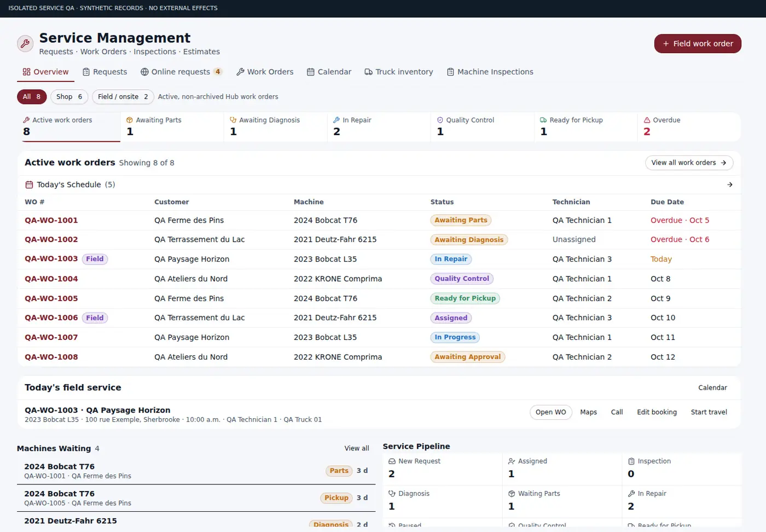Click the Due Date column header
This screenshot has width=766, height=532.
pyautogui.click(x=667, y=202)
